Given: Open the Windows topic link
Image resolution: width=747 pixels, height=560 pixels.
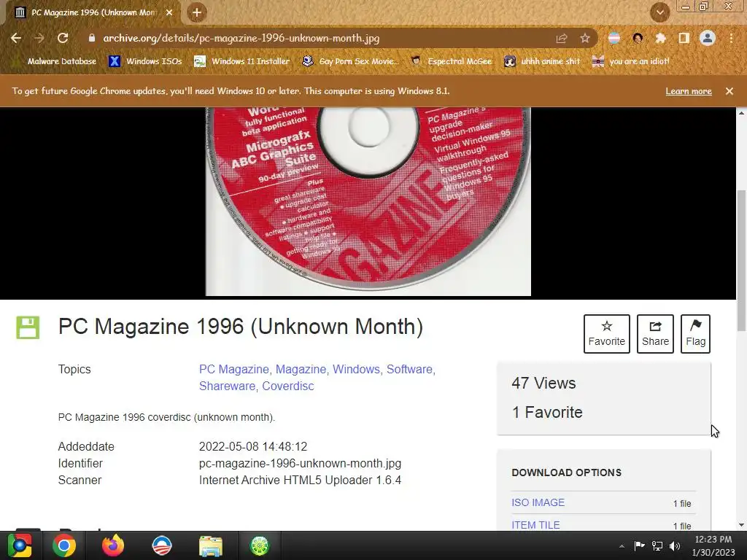Looking at the screenshot, I should (x=355, y=370).
